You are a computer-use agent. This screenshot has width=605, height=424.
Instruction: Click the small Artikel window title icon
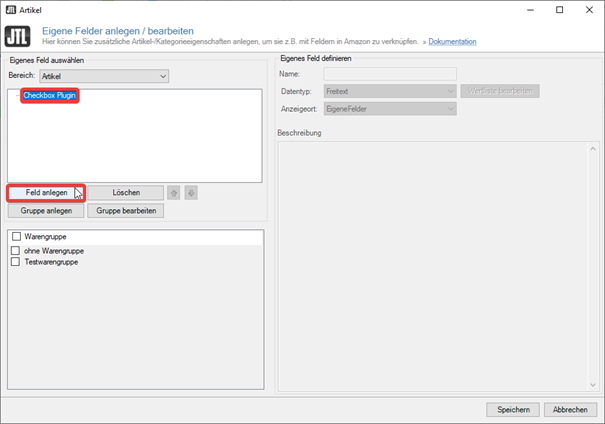click(x=10, y=10)
